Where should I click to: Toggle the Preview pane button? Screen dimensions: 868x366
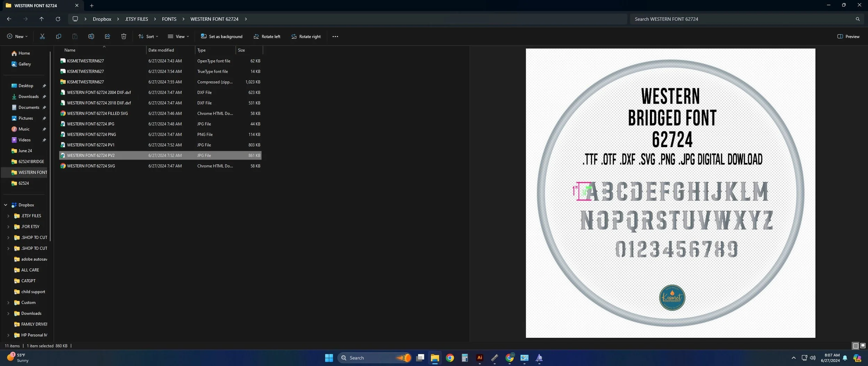(x=848, y=36)
